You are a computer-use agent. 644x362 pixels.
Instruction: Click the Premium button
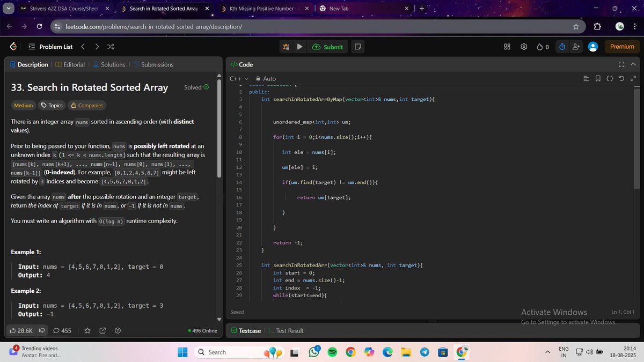coord(622,47)
